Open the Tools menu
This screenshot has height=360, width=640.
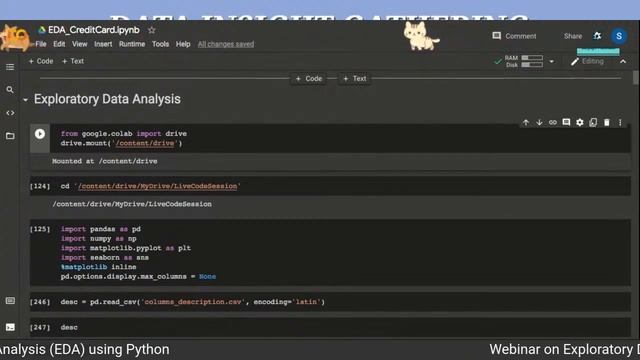pyautogui.click(x=160, y=44)
